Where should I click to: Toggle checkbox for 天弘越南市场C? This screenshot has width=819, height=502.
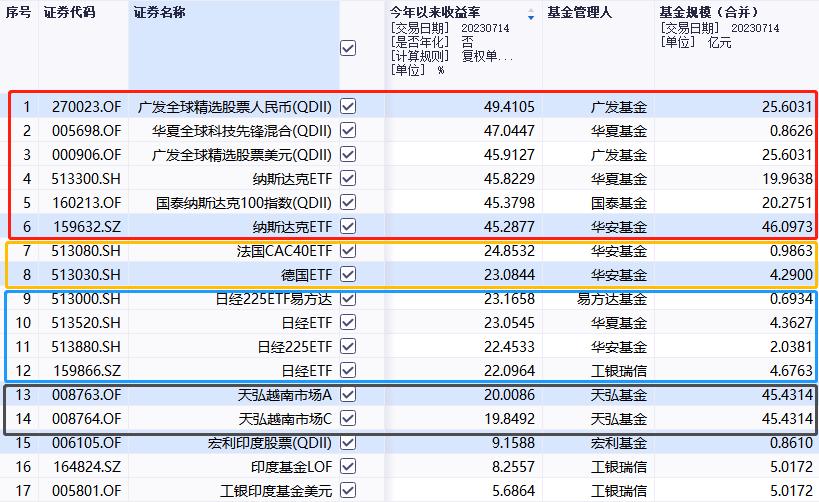(348, 419)
